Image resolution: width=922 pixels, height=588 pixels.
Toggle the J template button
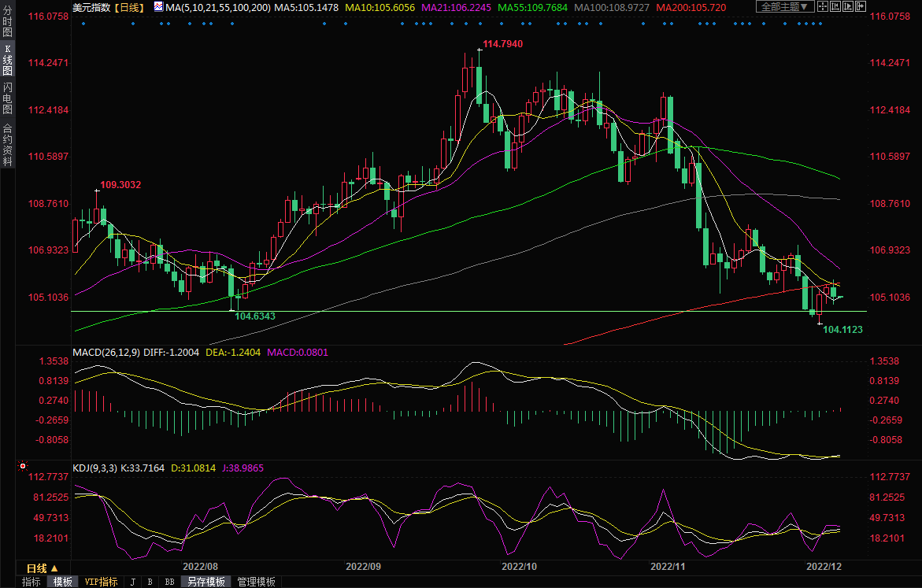coord(131,582)
